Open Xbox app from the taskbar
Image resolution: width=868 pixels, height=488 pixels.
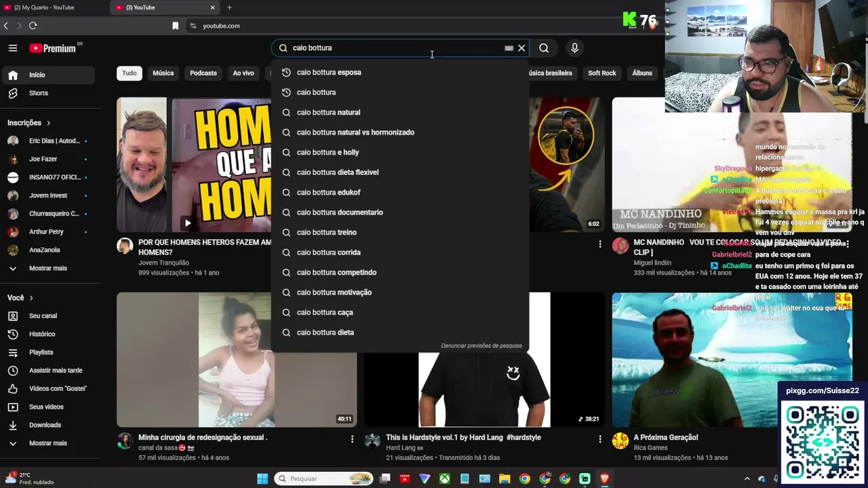(444, 479)
